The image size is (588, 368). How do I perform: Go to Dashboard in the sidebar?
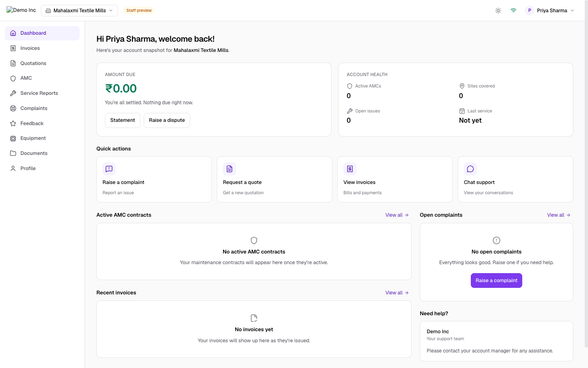pos(42,33)
